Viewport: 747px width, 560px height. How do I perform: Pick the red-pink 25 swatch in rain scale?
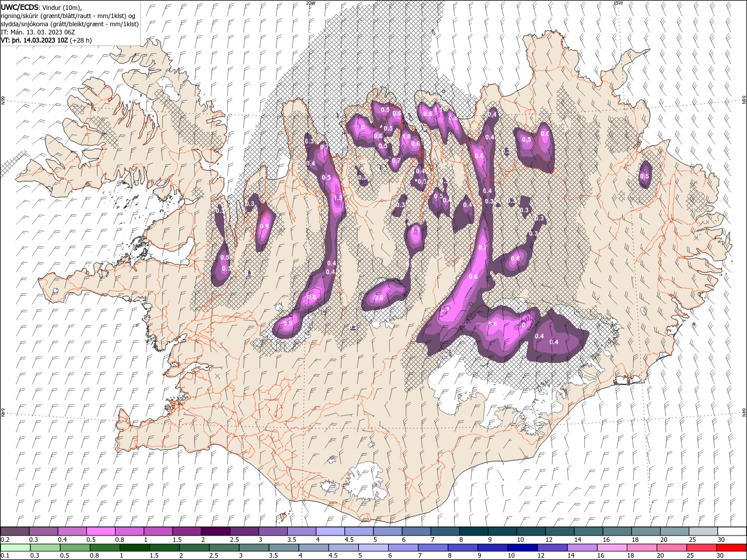click(701, 548)
